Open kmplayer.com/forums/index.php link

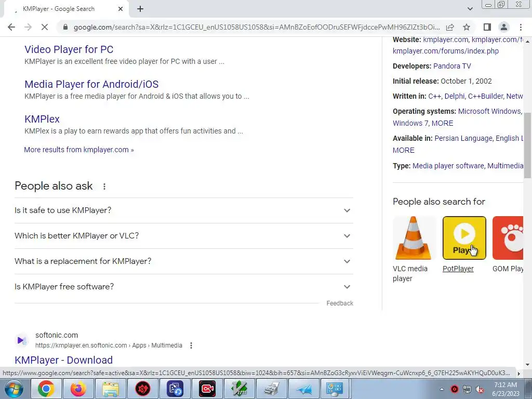coord(445,51)
